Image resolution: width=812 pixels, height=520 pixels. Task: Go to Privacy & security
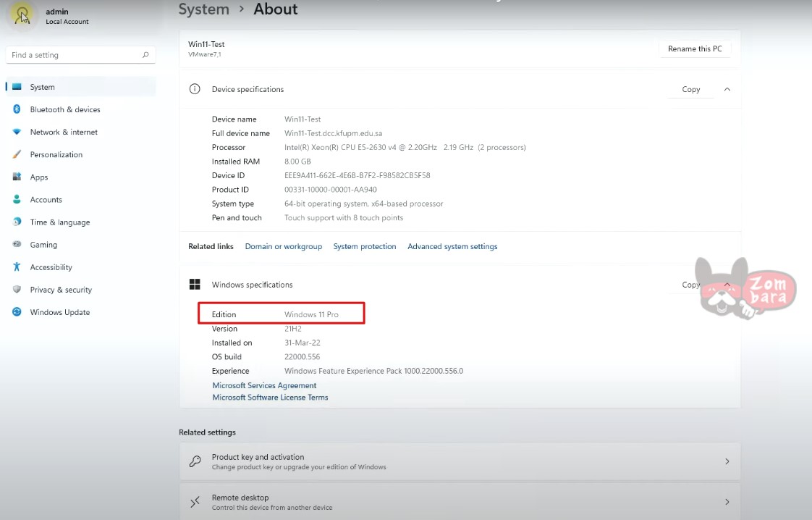pos(80,290)
